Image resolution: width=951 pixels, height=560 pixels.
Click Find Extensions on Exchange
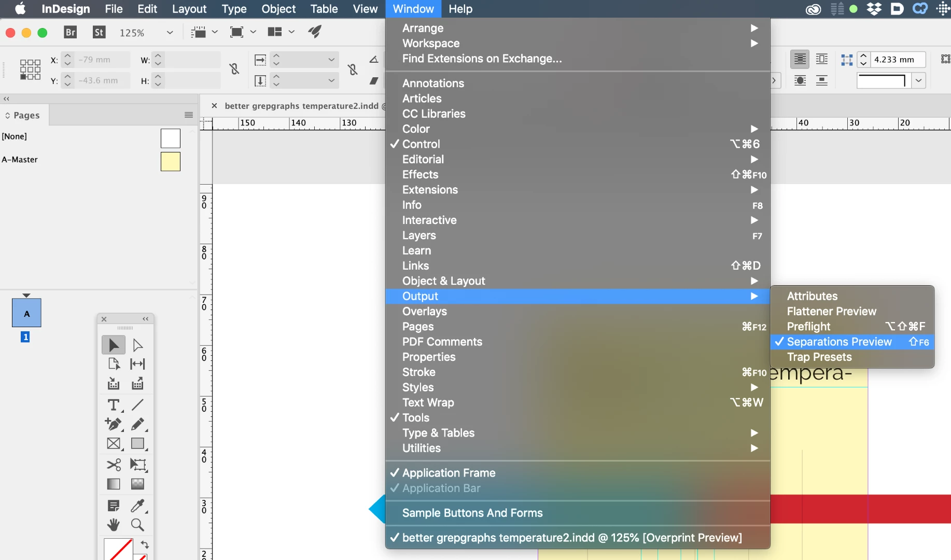578,59
